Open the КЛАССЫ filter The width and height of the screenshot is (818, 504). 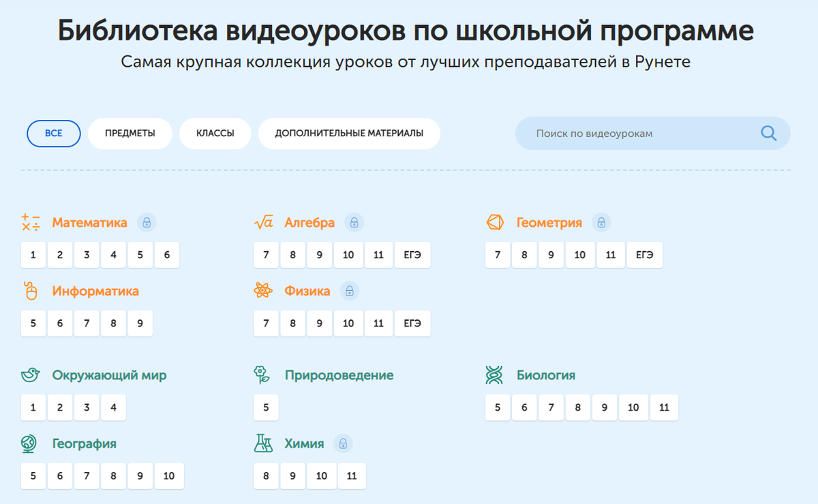point(215,133)
